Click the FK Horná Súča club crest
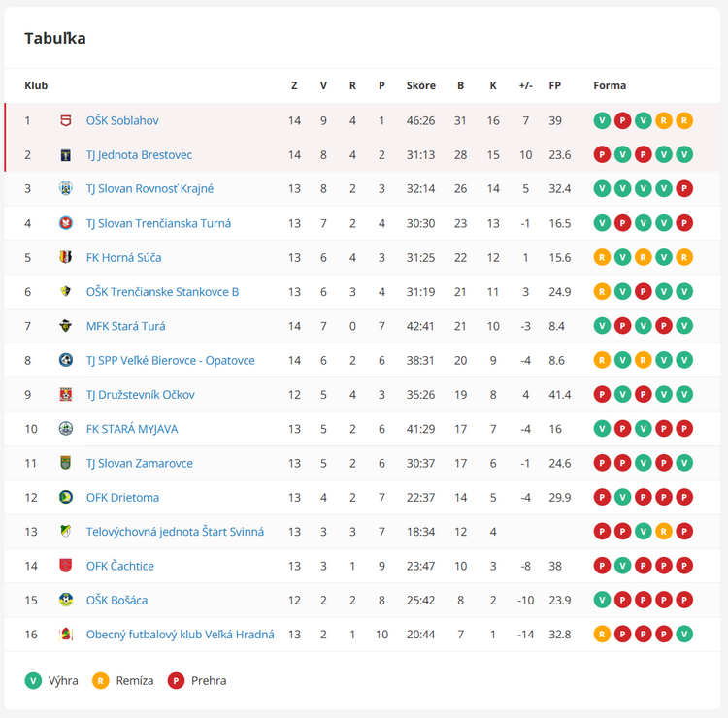The width and height of the screenshot is (728, 718). [x=66, y=257]
